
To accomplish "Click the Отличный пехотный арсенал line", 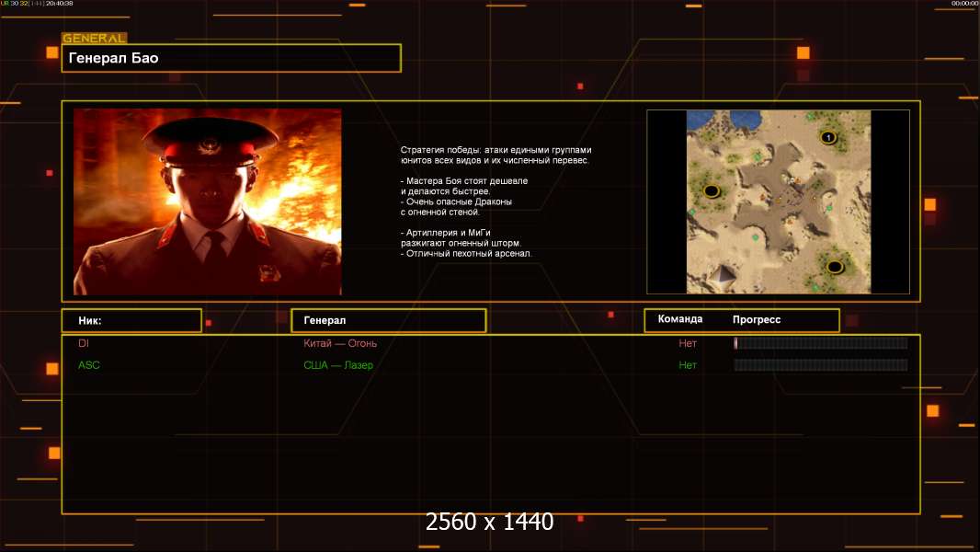I will 466,253.
